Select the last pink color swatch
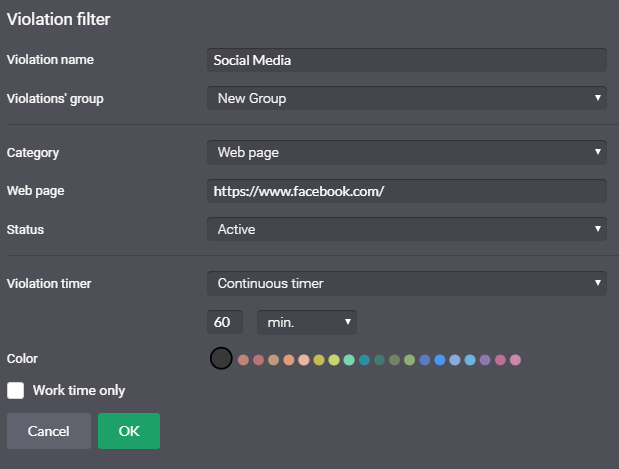 click(x=515, y=360)
